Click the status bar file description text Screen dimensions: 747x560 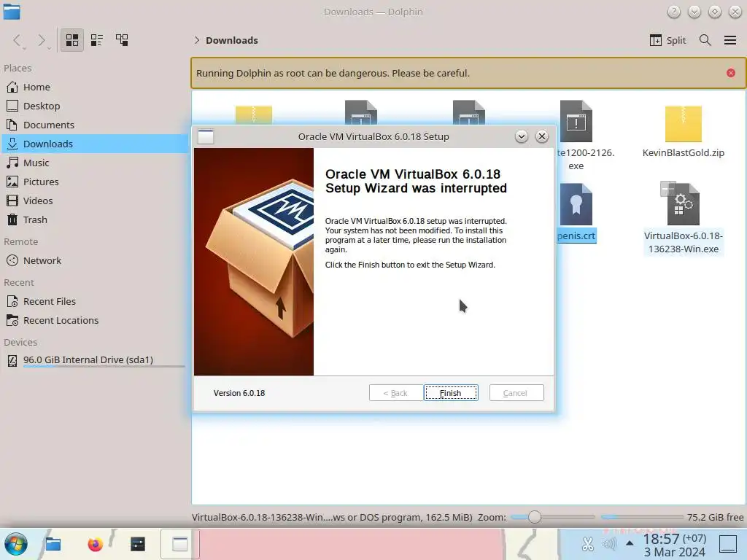tap(332, 517)
